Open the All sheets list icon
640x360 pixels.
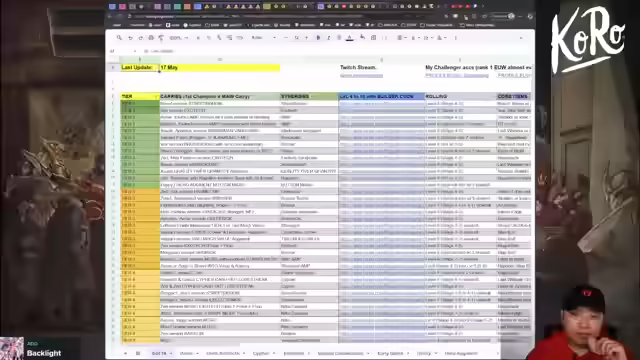138,353
